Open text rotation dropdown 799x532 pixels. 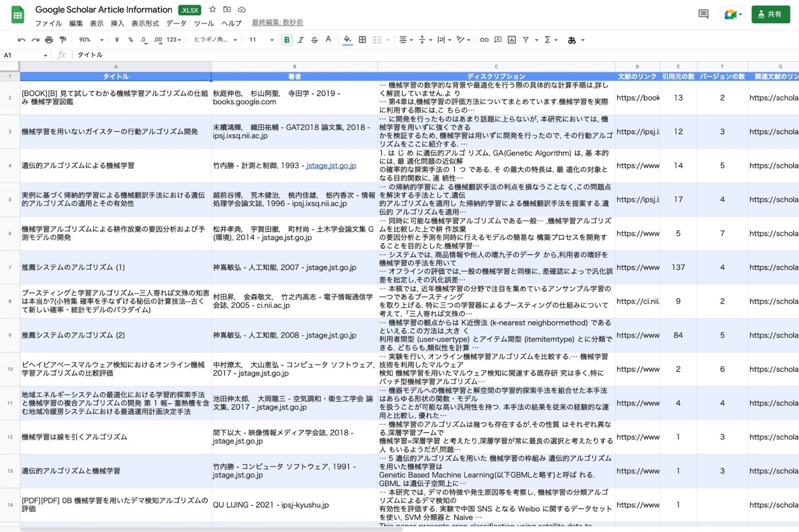463,40
